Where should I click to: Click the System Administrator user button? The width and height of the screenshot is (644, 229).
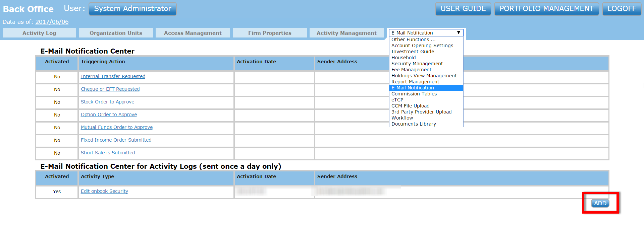pyautogui.click(x=132, y=9)
